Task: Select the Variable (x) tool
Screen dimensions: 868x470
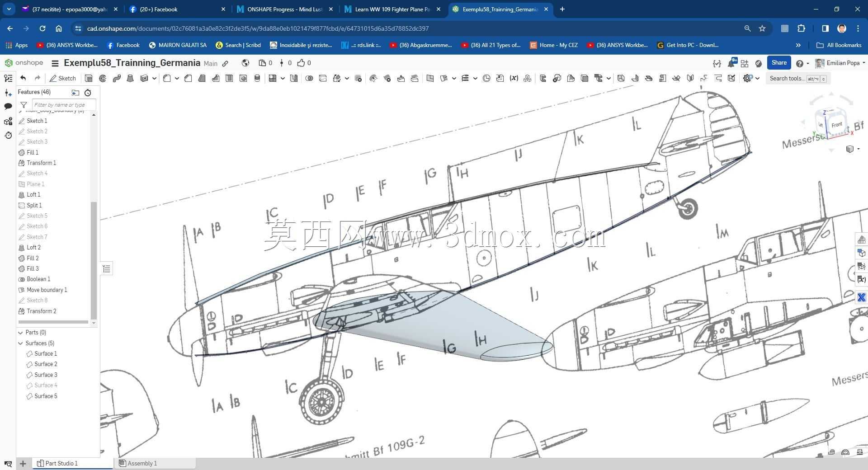Action: coord(514,78)
